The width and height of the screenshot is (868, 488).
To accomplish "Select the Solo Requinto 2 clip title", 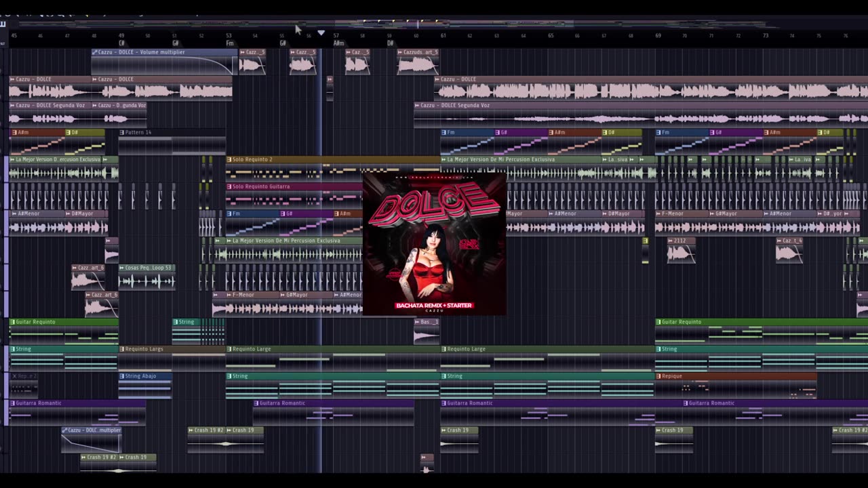I will tap(252, 159).
